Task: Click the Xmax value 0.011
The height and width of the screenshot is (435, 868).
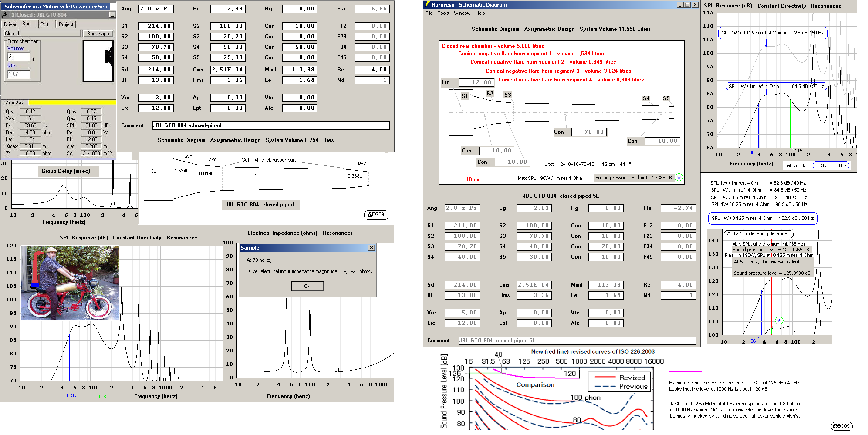Action: [30, 146]
